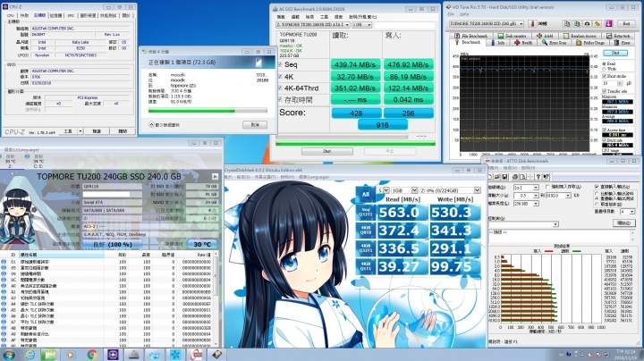Toggle the Transfer rate checkbox in HD Tune

604,91
